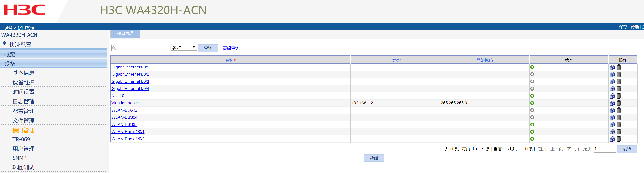Delete WLAN-Radio1/0/2 with the trash icon
644x173 pixels.
coord(619,139)
